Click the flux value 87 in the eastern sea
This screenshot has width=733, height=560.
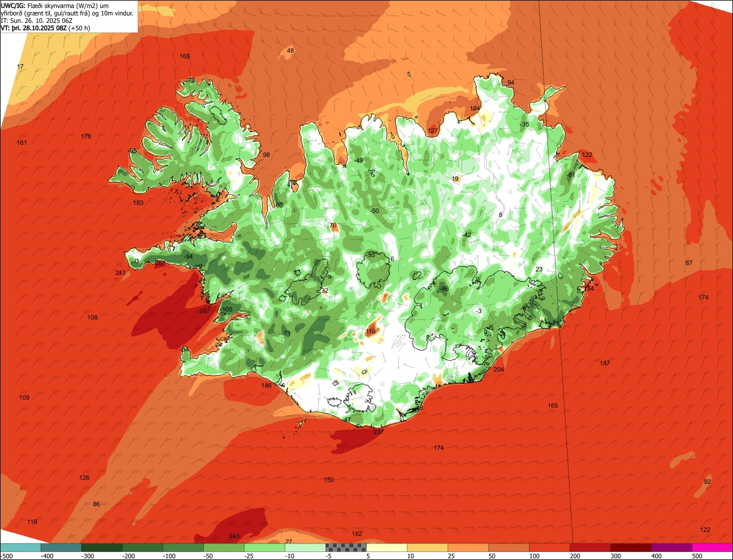pyautogui.click(x=689, y=263)
